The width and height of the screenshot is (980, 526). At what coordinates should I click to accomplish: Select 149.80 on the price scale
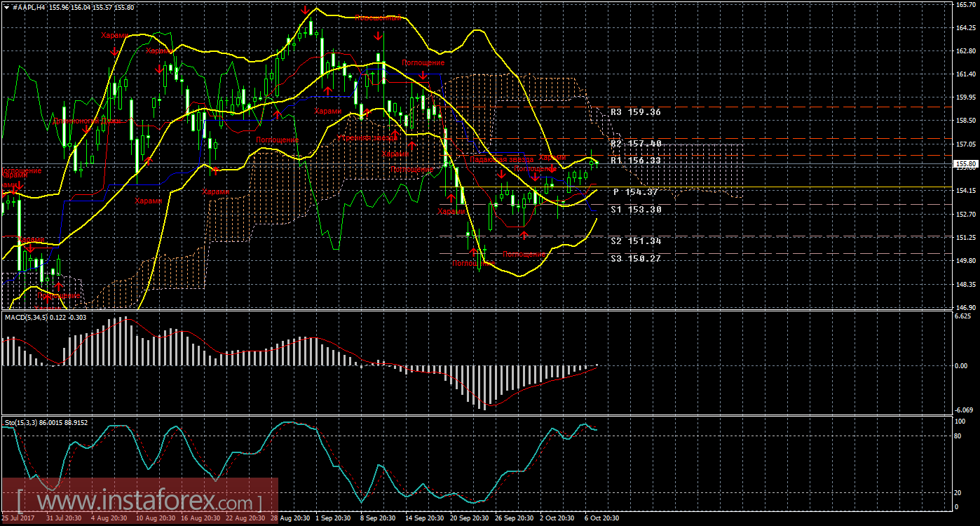click(x=966, y=261)
